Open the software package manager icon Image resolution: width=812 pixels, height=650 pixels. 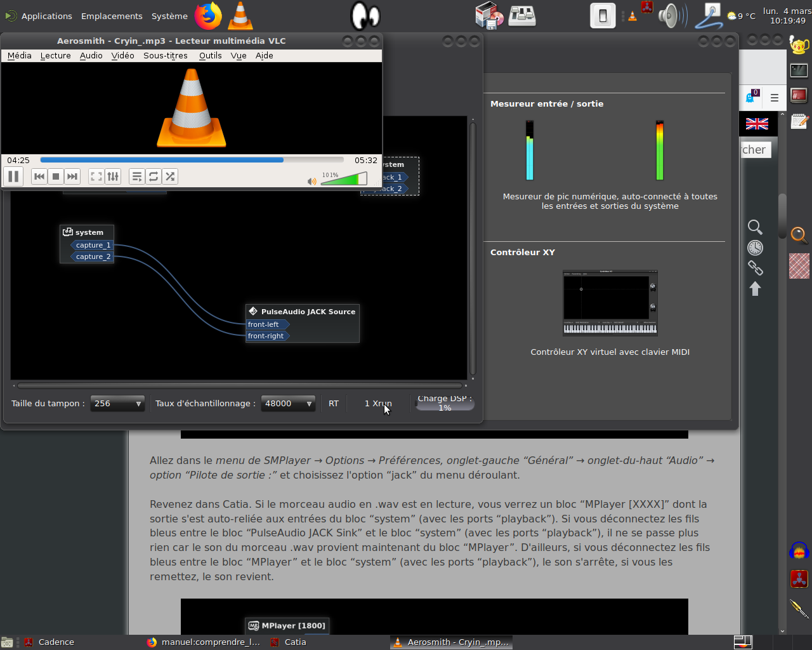(489, 16)
